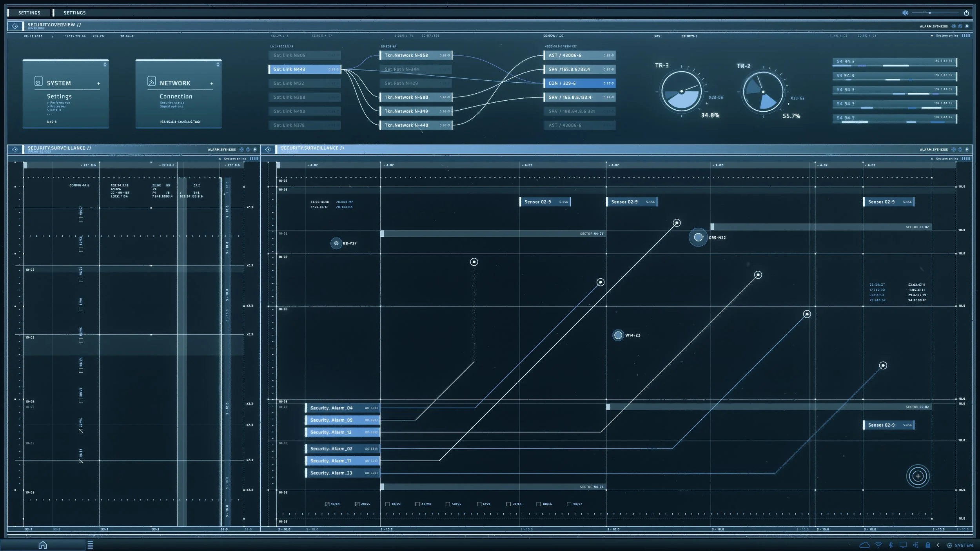Expand the SYSTEM card with its plus
This screenshot has height=551, width=980.
pyautogui.click(x=99, y=83)
